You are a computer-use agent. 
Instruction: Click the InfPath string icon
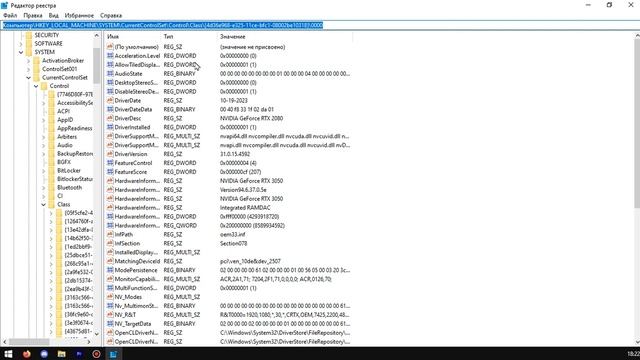(110, 235)
